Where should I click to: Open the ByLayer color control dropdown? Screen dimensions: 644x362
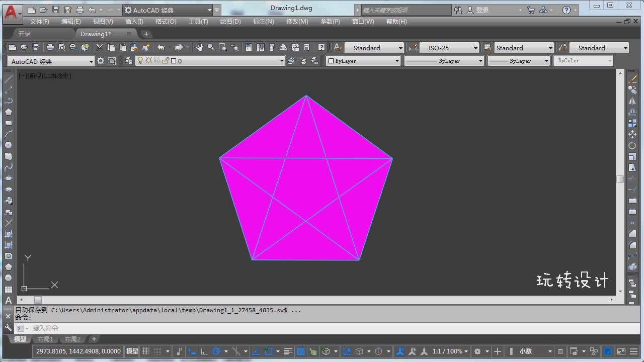pyautogui.click(x=363, y=61)
